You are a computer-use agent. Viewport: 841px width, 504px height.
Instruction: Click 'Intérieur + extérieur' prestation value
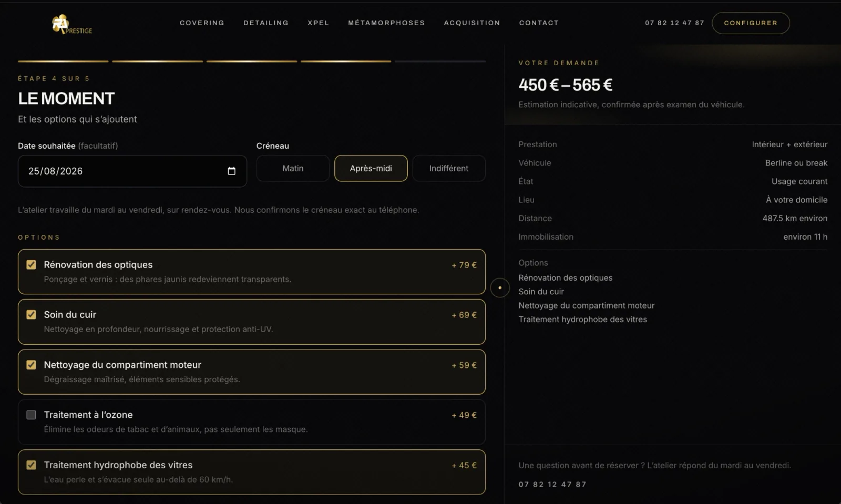point(789,144)
